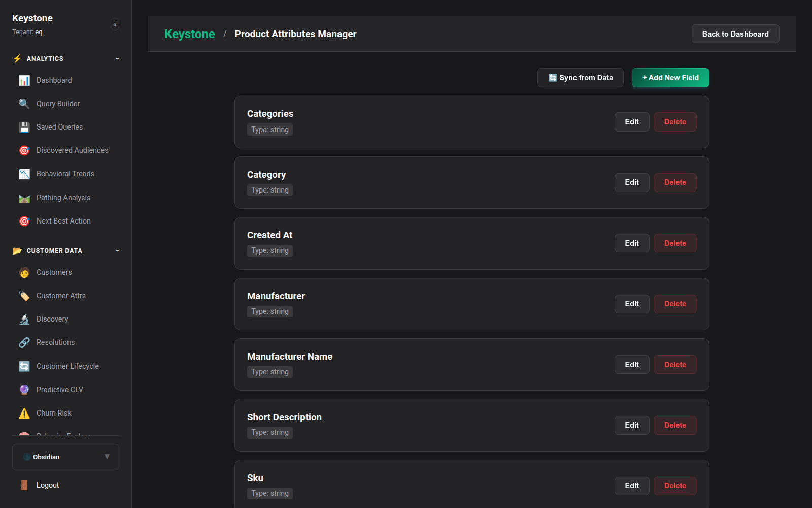
Task: Click the Discovered Audiences target icon
Action: [x=24, y=151]
